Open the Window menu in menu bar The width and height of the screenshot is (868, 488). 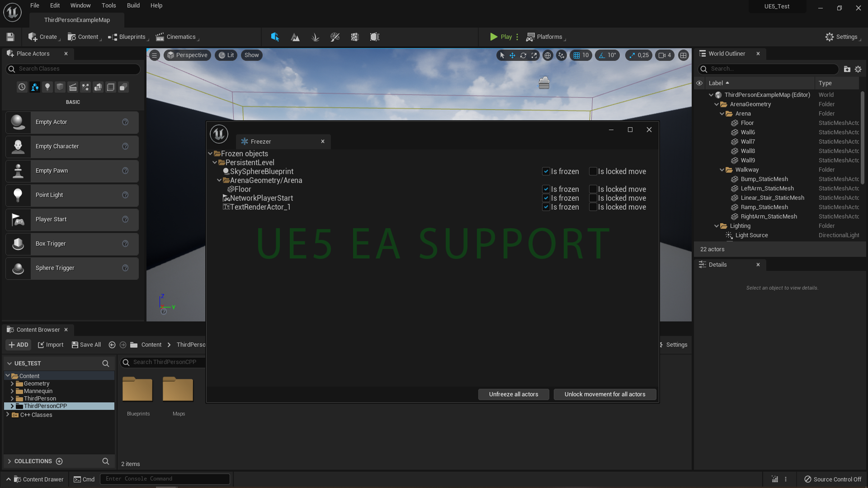click(x=80, y=5)
